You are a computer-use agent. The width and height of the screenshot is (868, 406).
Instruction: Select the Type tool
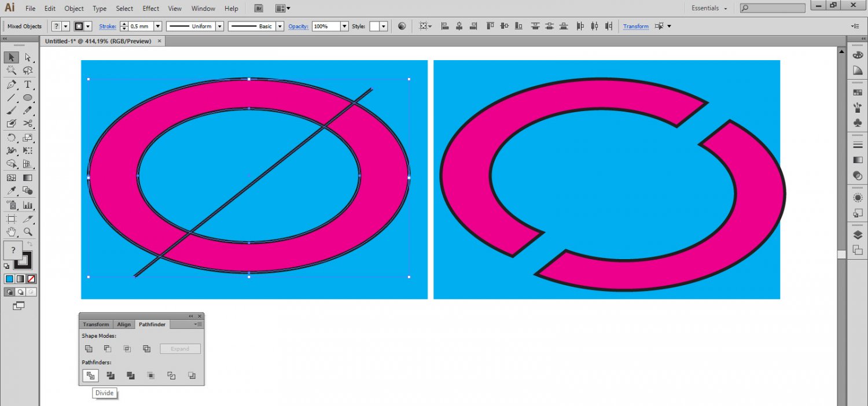pyautogui.click(x=27, y=84)
